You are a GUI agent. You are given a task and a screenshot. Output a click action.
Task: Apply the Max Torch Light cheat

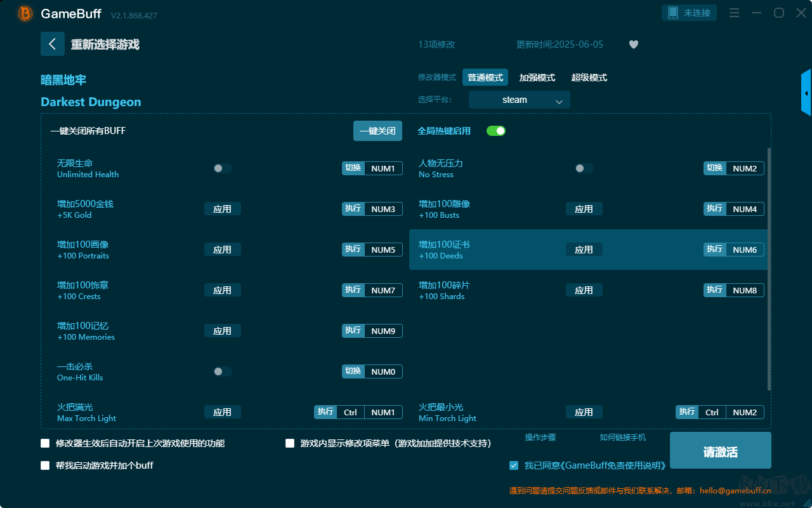223,412
